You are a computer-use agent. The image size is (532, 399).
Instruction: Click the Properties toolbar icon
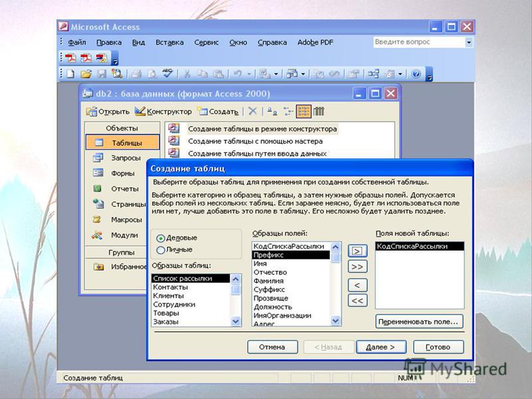[x=354, y=74]
